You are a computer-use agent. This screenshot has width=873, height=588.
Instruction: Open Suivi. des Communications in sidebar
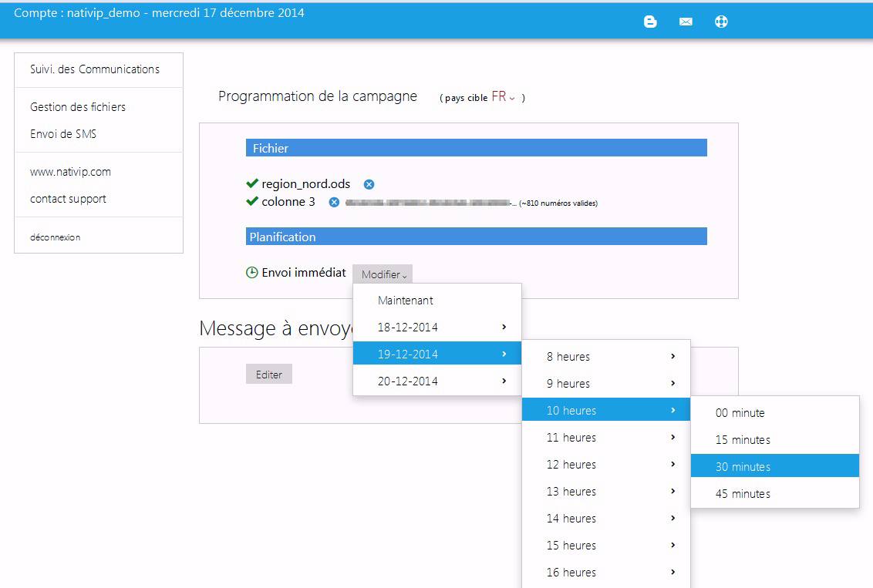pyautogui.click(x=95, y=69)
